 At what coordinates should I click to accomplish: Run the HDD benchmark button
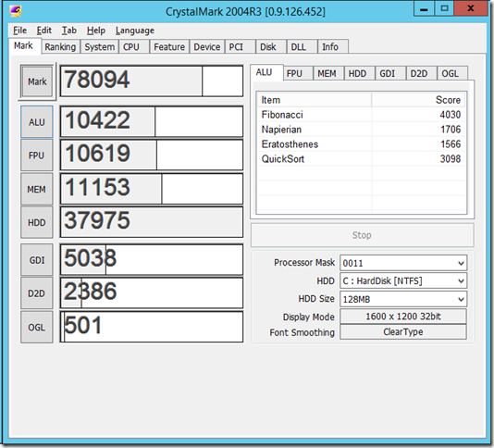click(x=37, y=222)
